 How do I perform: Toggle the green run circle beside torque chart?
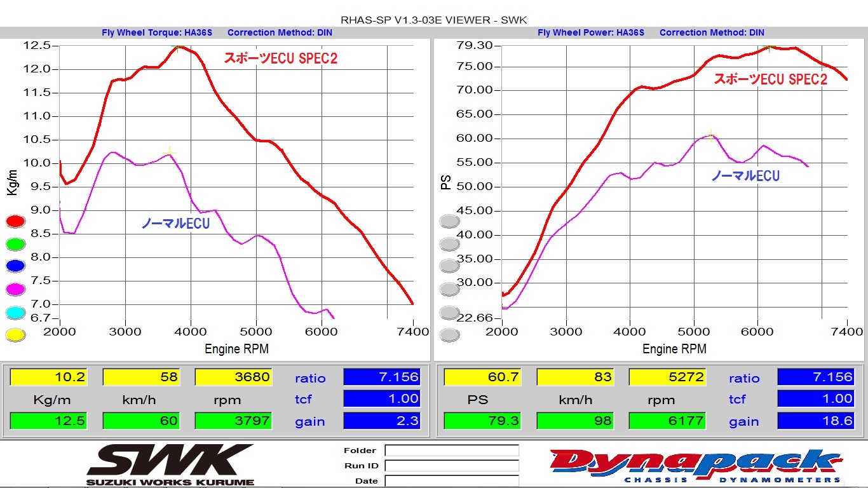pyautogui.click(x=15, y=243)
